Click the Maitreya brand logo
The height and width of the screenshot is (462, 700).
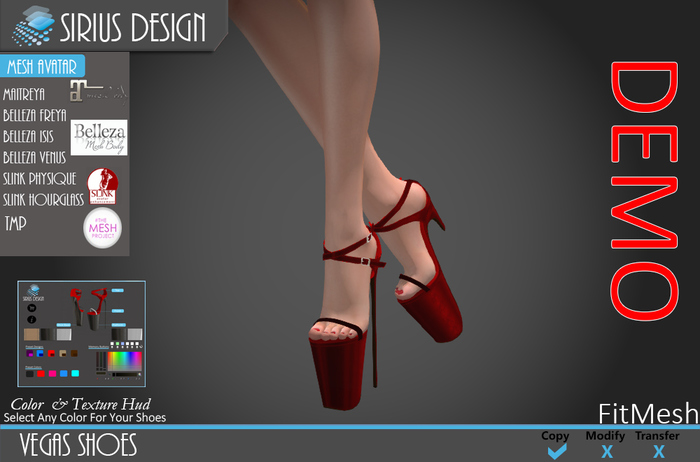click(x=99, y=91)
